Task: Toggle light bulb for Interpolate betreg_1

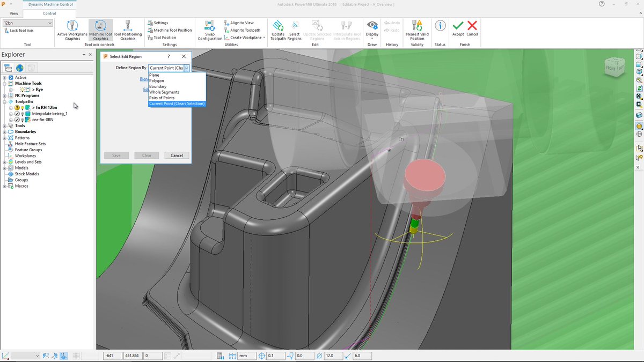Action: click(23, 114)
